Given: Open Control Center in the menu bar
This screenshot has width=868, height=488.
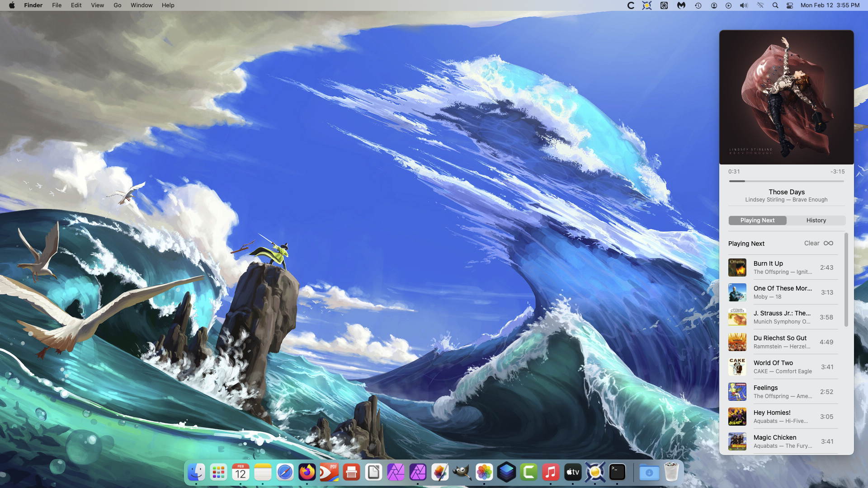Looking at the screenshot, I should point(790,5).
